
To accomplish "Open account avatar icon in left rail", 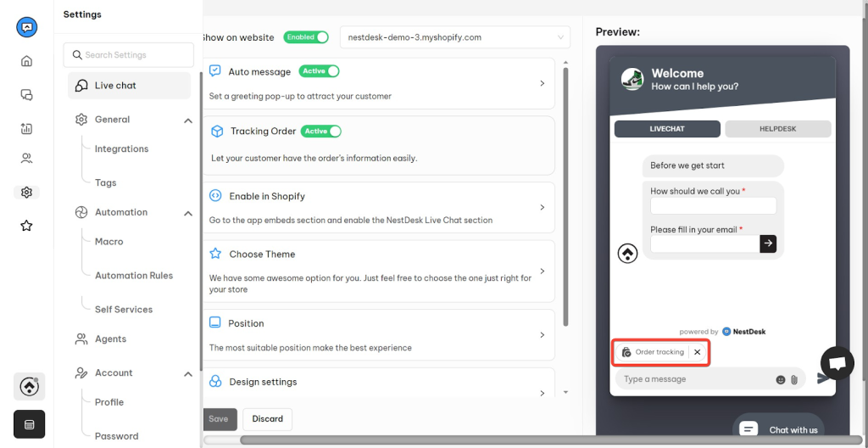I will point(29,386).
